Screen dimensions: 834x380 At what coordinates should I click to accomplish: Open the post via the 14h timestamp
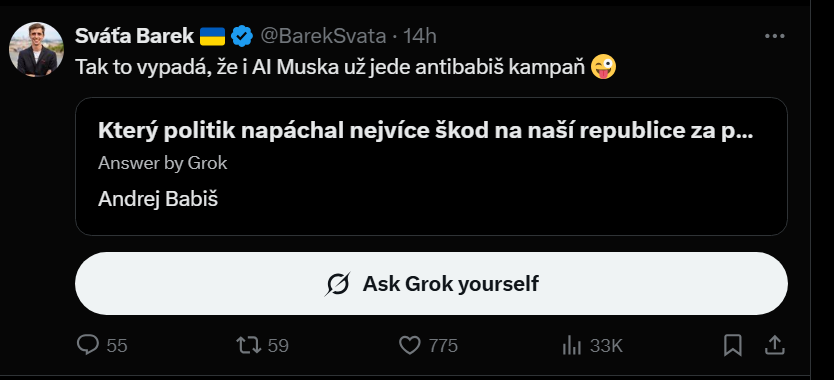pos(420,36)
